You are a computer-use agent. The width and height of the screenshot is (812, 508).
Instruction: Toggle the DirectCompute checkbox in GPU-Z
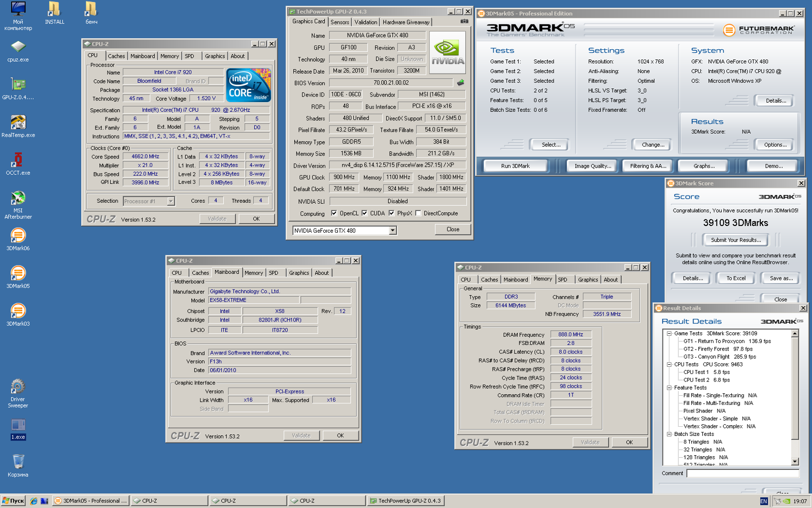[x=418, y=213]
